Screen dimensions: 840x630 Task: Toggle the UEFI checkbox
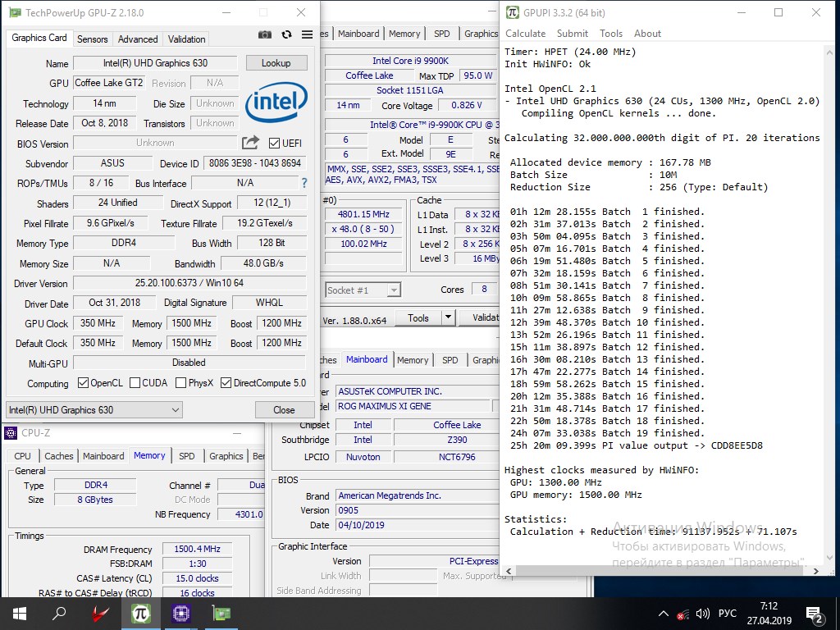pyautogui.click(x=274, y=143)
